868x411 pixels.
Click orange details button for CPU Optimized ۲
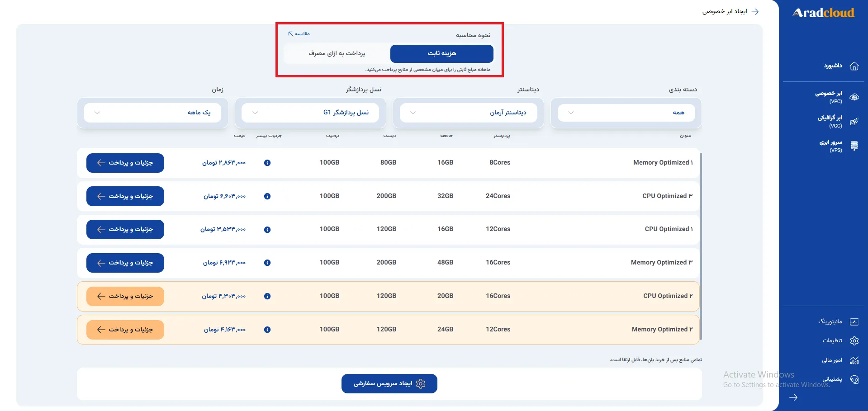pos(125,296)
